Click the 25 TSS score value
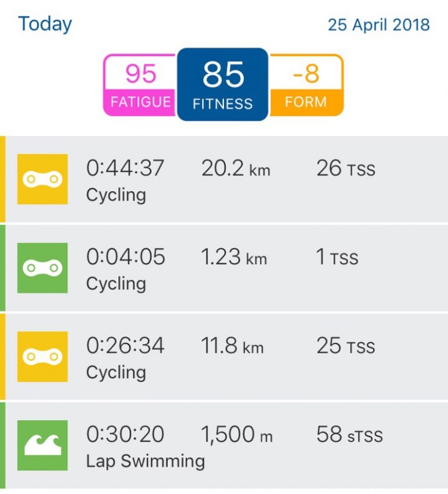This screenshot has width=448, height=494. click(x=346, y=346)
